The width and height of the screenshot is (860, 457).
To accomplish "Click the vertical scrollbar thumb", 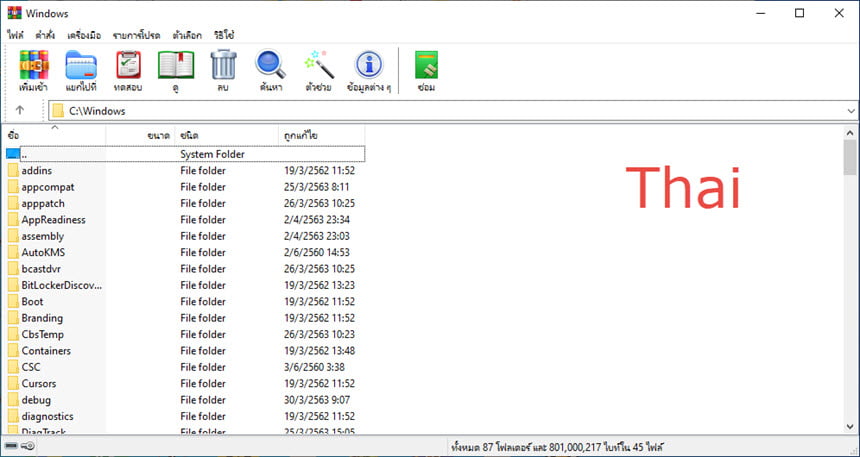I will (850, 157).
